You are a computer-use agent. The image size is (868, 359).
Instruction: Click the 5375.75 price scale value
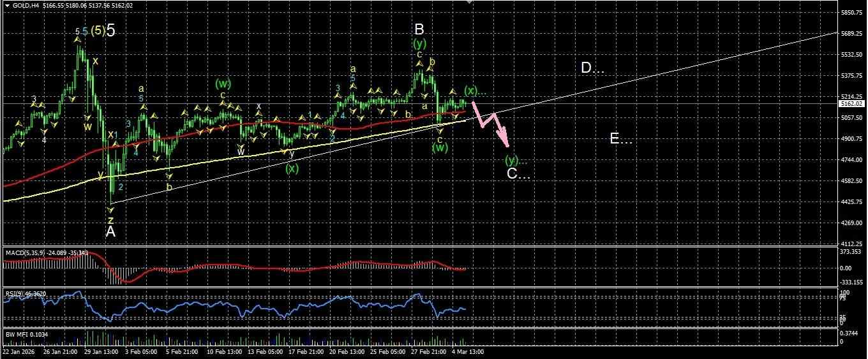(852, 76)
